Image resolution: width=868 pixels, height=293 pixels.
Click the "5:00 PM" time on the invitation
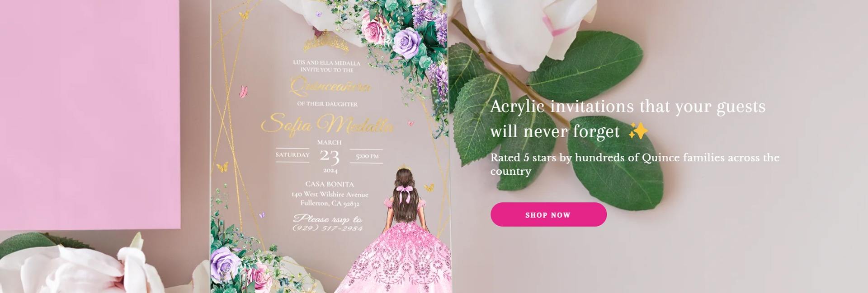(x=367, y=156)
